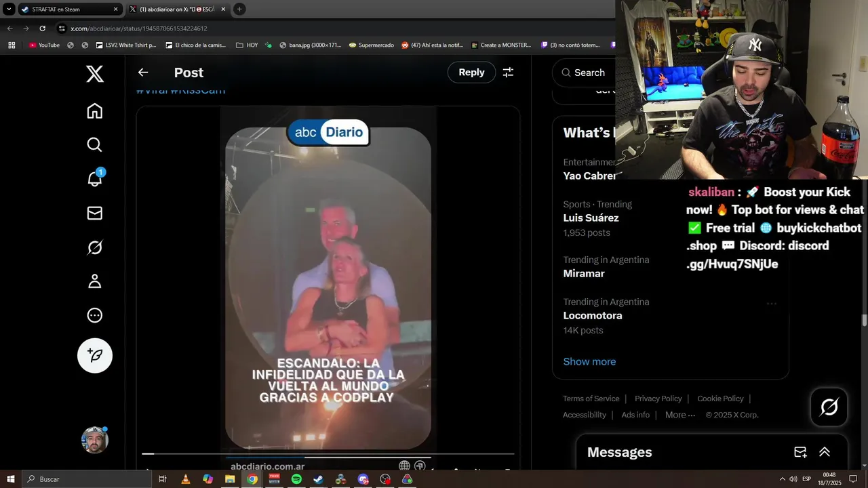The height and width of the screenshot is (488, 868).
Task: Open Notifications bell icon
Action: pos(95,179)
